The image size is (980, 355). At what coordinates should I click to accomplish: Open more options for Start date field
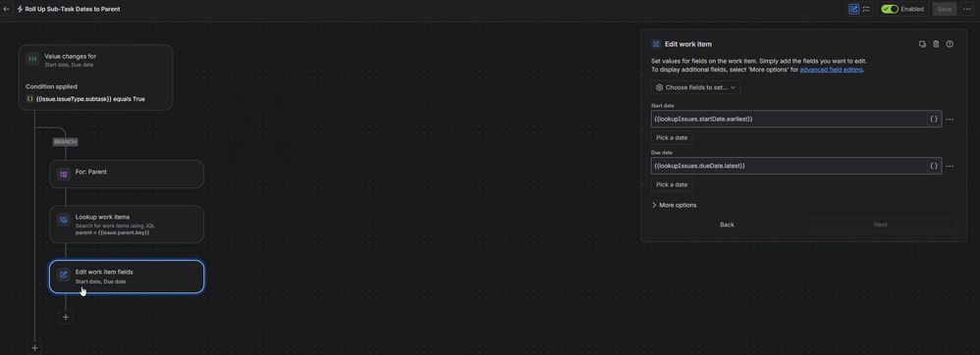coord(950,119)
